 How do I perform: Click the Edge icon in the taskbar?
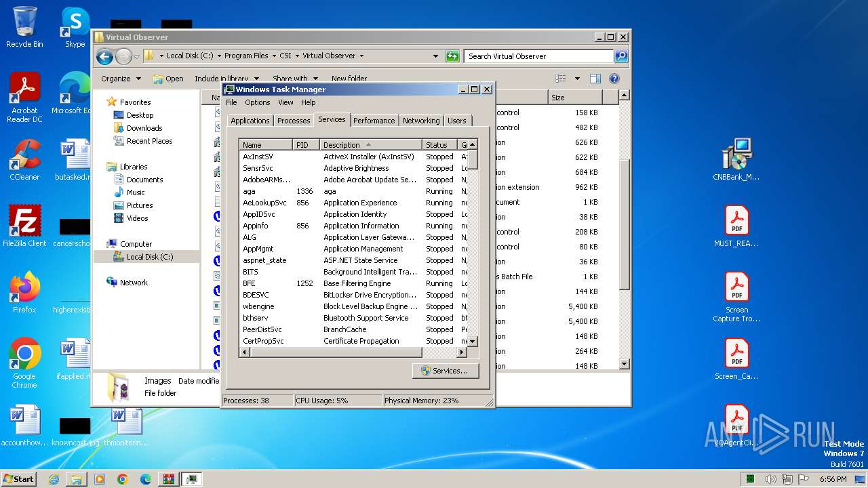coord(145,479)
